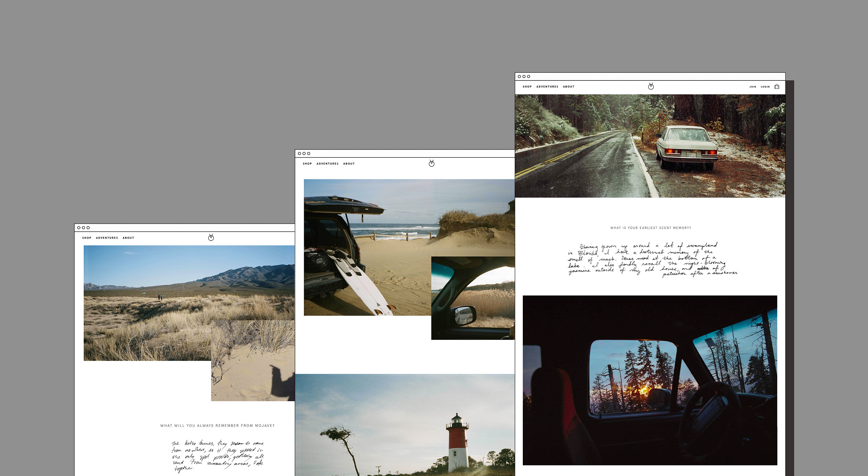Click second circle button of left window
Viewport: 868px width, 476px height.
(84, 228)
